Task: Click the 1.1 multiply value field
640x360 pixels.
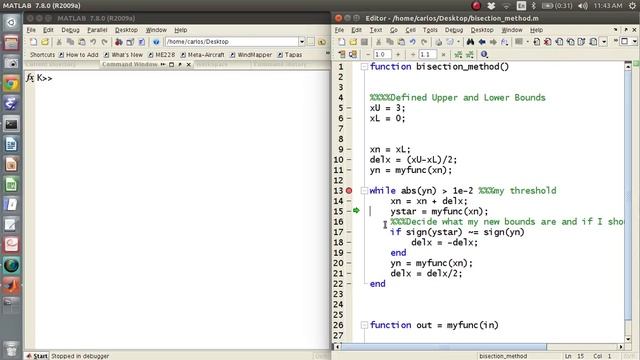Action: pos(427,54)
